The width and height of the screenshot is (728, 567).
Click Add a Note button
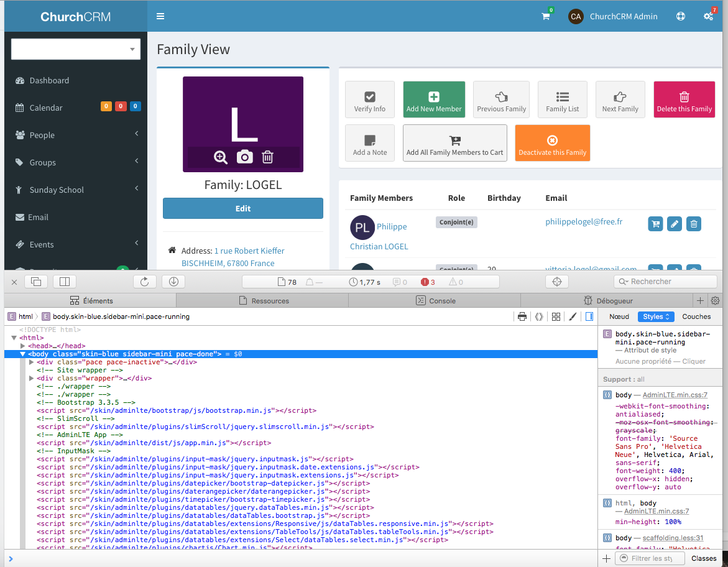(x=369, y=143)
